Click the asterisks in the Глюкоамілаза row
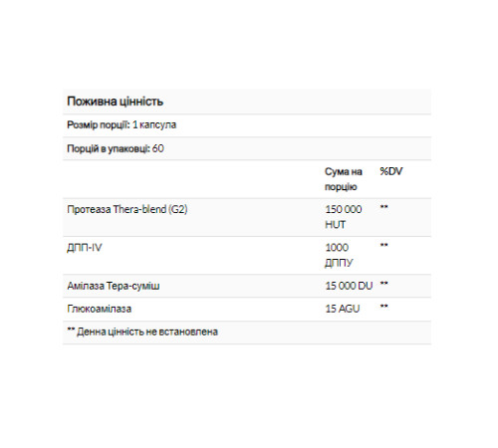 pos(383,307)
